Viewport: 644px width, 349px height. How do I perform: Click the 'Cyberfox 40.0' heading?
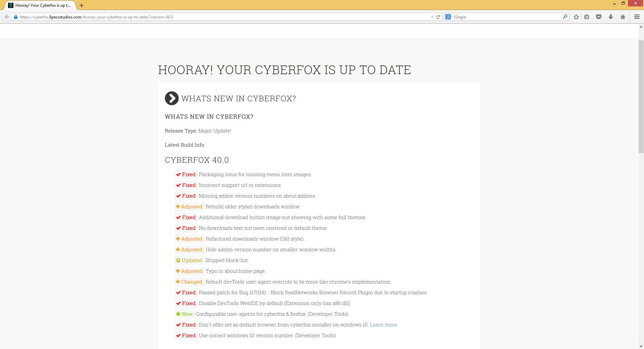click(x=197, y=160)
